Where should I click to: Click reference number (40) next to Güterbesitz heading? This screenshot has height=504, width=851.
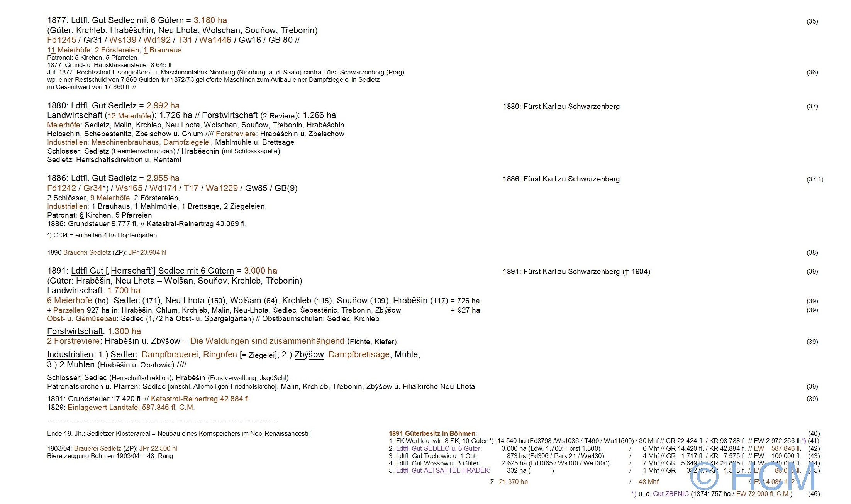tap(814, 433)
